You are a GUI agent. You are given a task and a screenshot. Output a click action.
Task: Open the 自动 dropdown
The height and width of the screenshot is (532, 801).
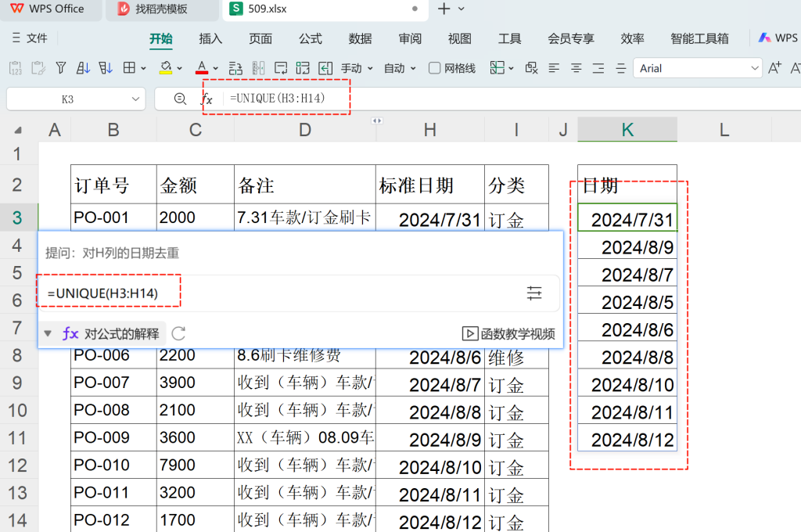(x=400, y=69)
